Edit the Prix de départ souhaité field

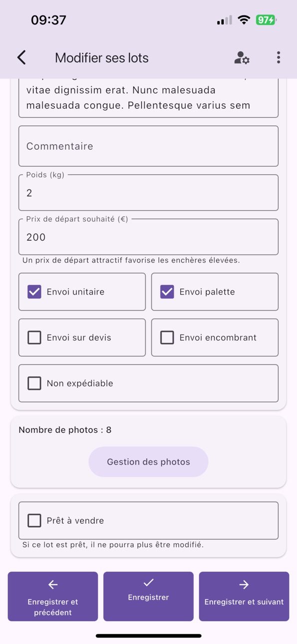(148, 237)
